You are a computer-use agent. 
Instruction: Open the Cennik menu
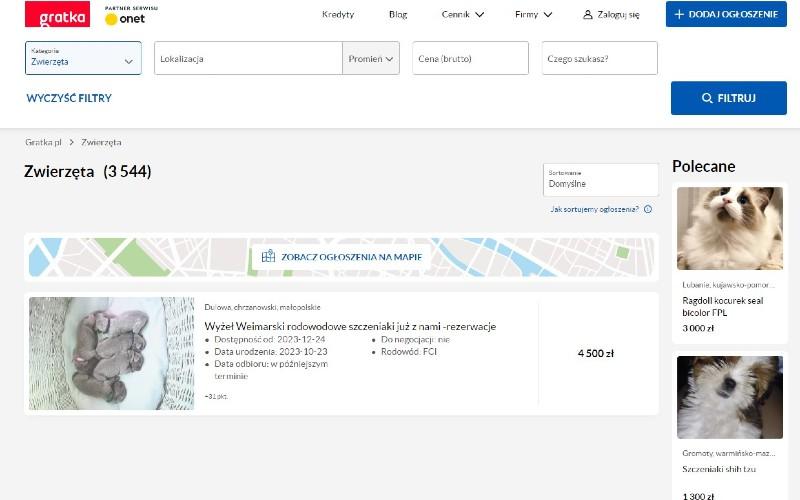click(x=463, y=14)
